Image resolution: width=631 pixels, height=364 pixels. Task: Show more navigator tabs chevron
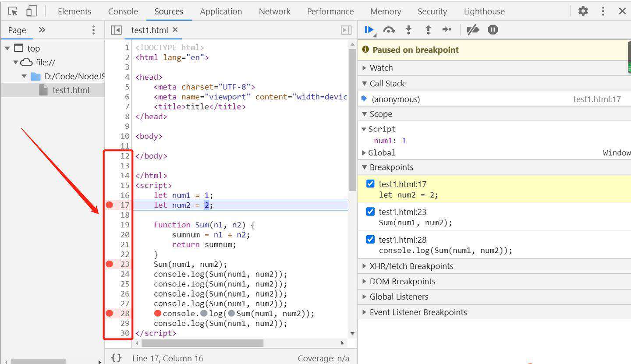click(x=42, y=30)
